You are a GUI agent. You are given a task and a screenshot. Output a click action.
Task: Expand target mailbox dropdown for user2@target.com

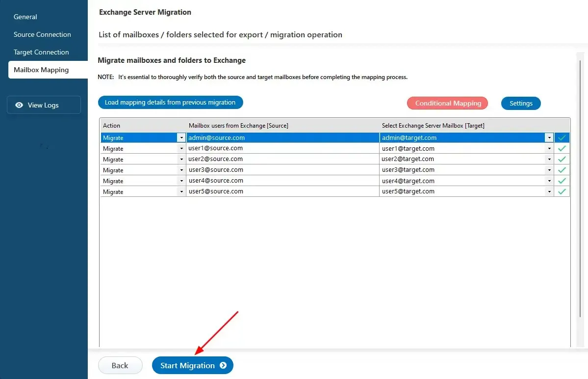click(x=549, y=159)
